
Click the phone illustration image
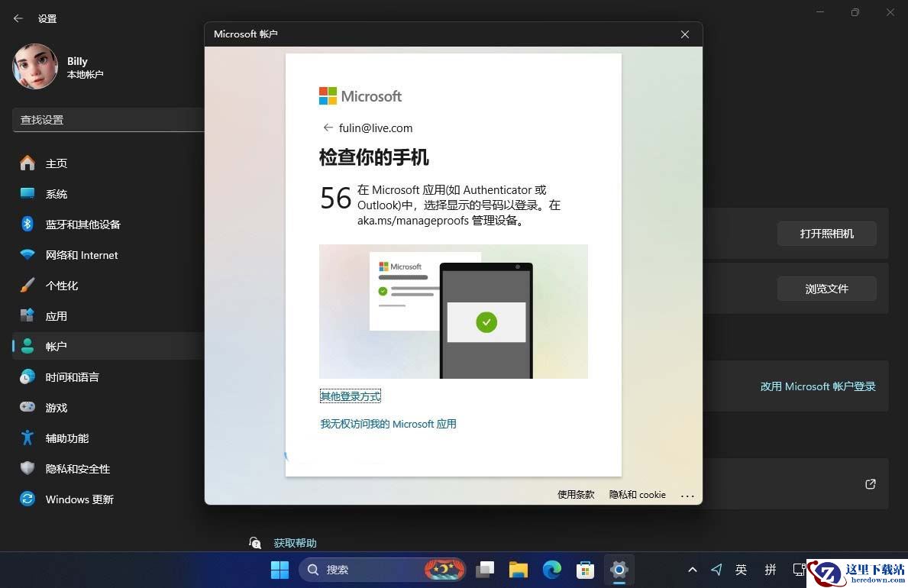coord(454,312)
